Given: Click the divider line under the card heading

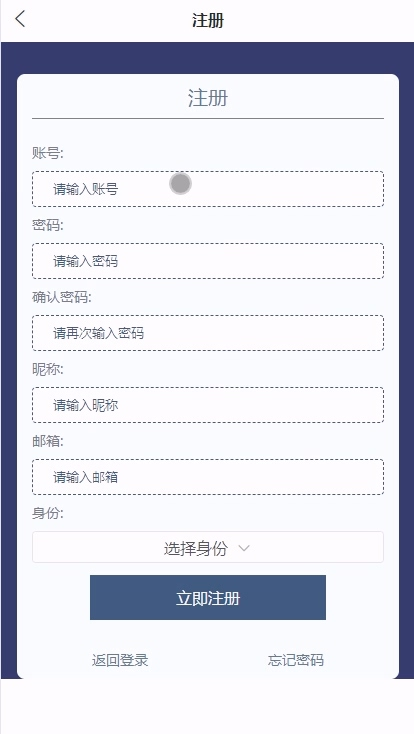Looking at the screenshot, I should pos(208,119).
